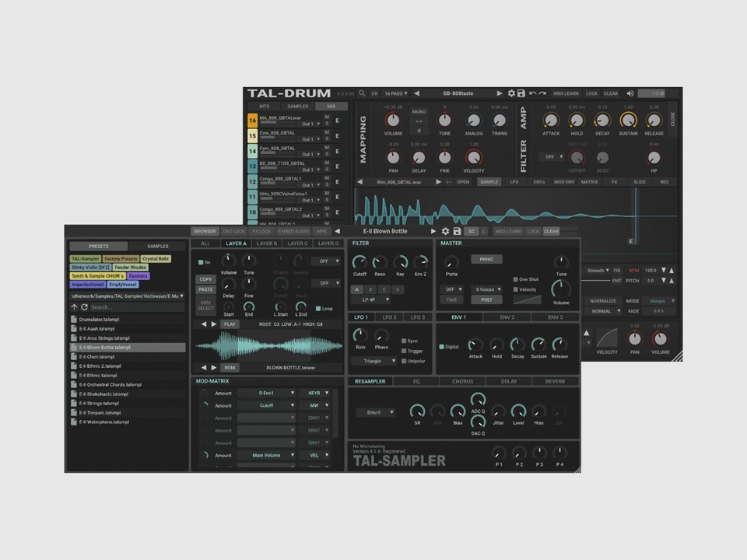The height and width of the screenshot is (560, 747).
Task: Switch to the LFO tab in TAL-Drum
Action: pyautogui.click(x=514, y=182)
